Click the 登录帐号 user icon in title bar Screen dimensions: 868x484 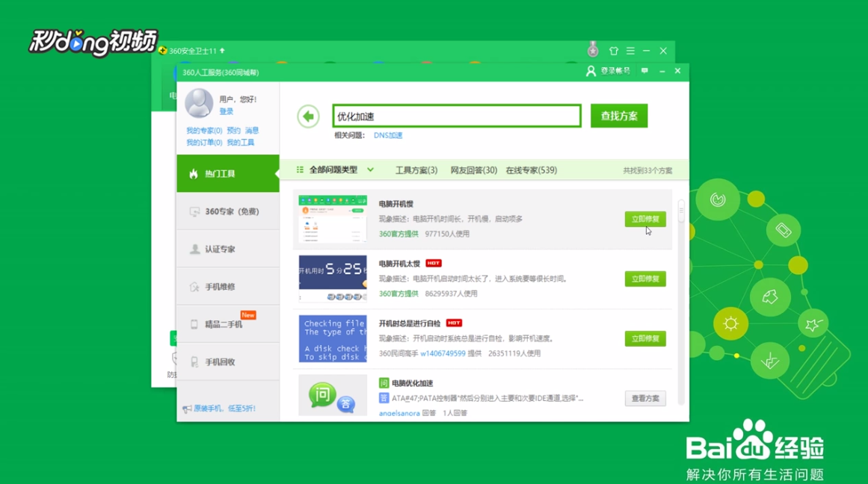[x=591, y=71]
